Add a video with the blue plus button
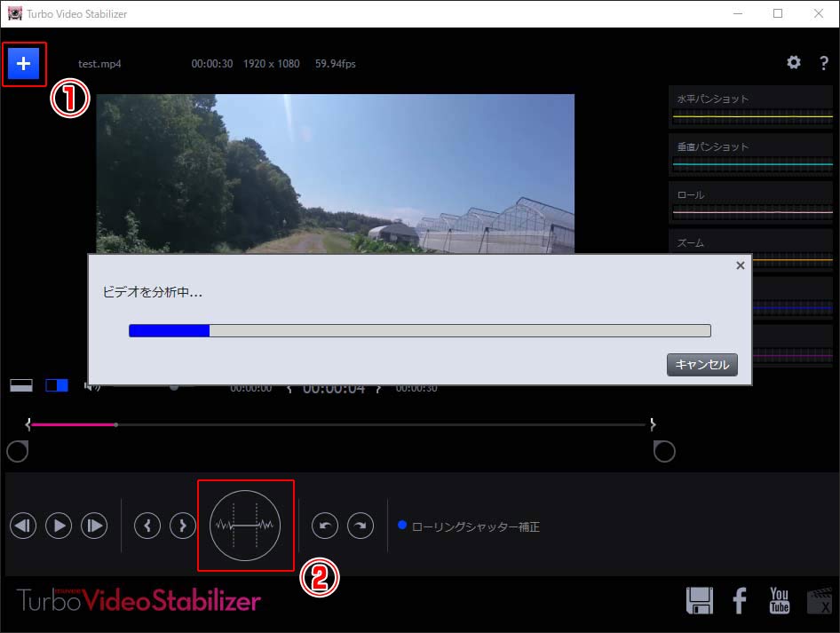This screenshot has height=633, width=840. click(24, 64)
